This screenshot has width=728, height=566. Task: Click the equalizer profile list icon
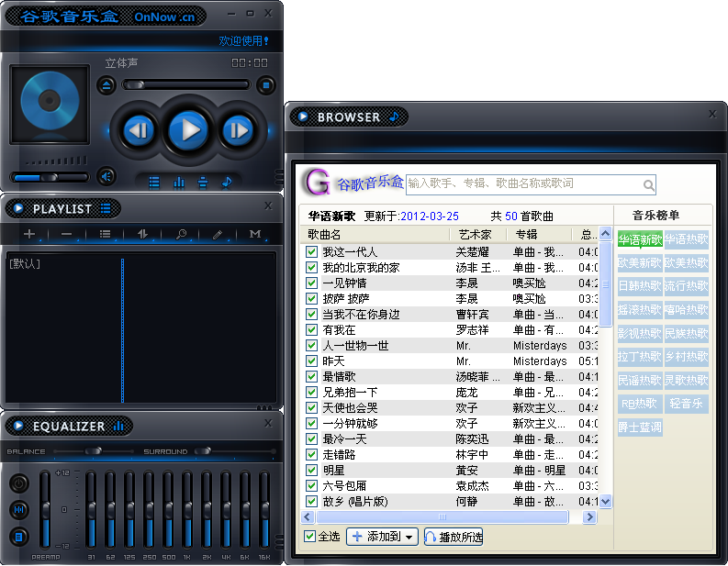coord(19,537)
